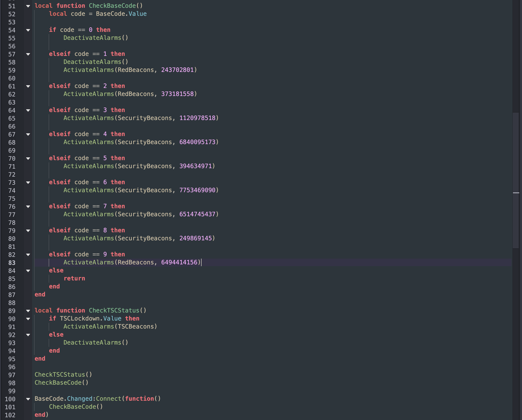Click line number 83 in the gutter
The width and height of the screenshot is (522, 420).
pos(12,263)
